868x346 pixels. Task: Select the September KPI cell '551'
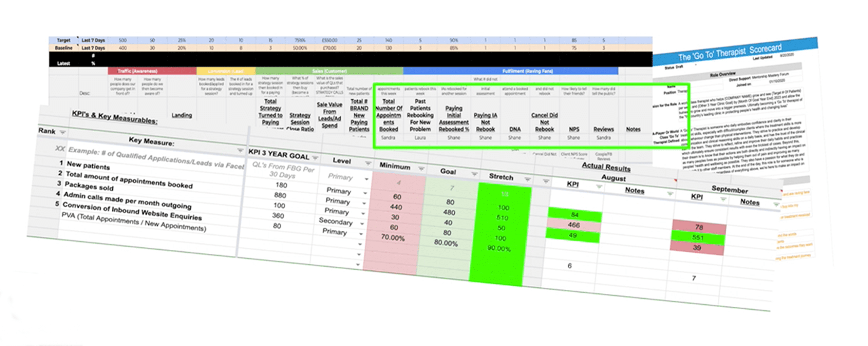(x=698, y=237)
